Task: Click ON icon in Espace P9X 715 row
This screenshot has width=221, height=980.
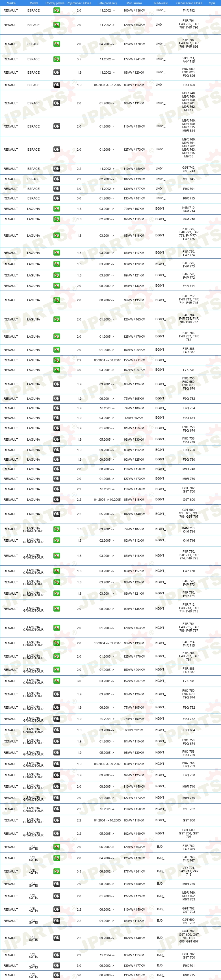Action: (x=57, y=198)
